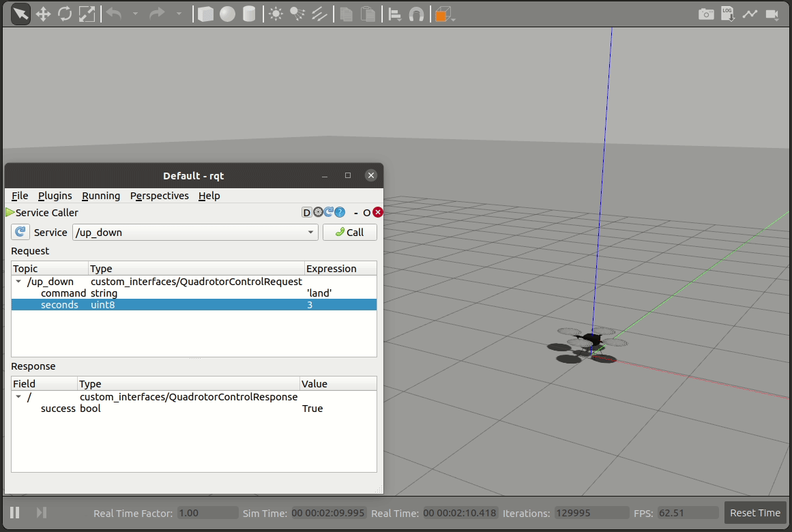This screenshot has width=792, height=532.
Task: Open the Align tool
Action: (395, 14)
